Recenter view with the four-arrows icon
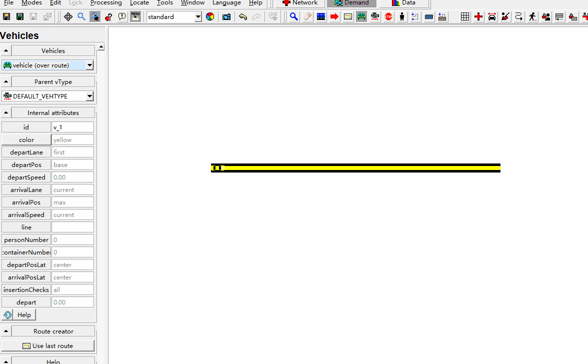The width and height of the screenshot is (588, 364). (68, 17)
